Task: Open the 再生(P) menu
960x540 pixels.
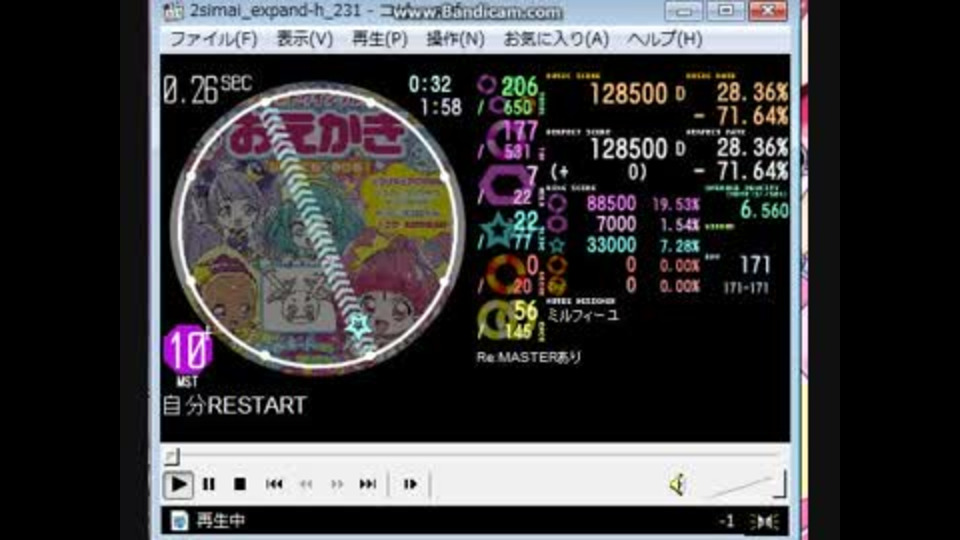Action: coord(380,39)
